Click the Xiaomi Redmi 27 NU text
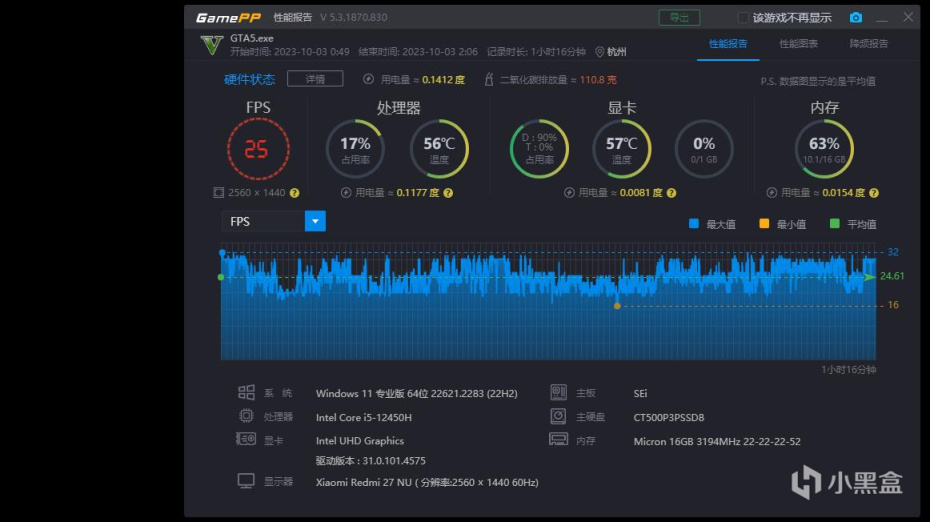This screenshot has height=522, width=930. coord(364,482)
